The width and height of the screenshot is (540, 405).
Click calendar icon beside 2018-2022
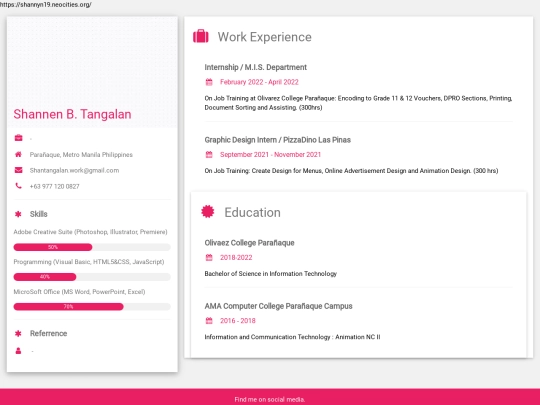click(x=209, y=258)
